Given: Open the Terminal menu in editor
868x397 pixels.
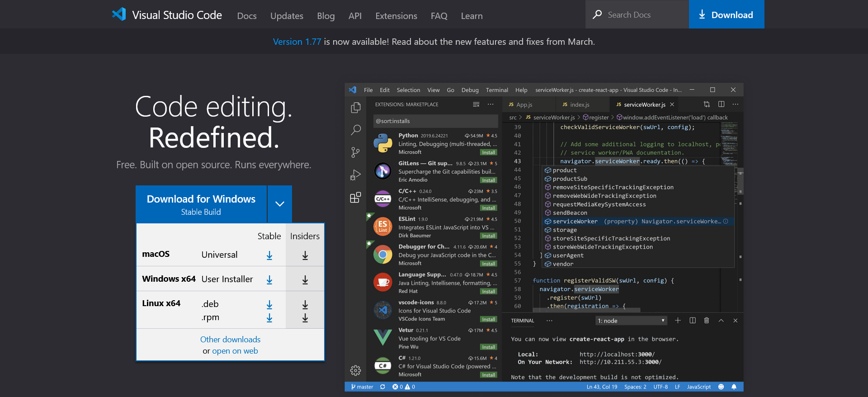Looking at the screenshot, I should tap(497, 90).
